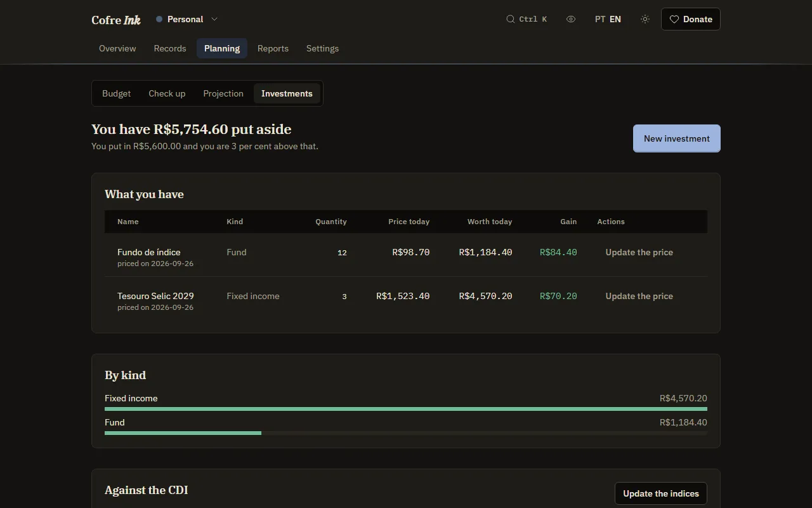Image resolution: width=812 pixels, height=508 pixels.
Task: Click the Personal workspace colour dot
Action: [x=159, y=19]
